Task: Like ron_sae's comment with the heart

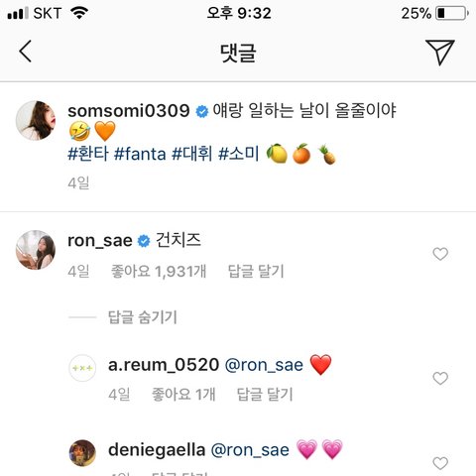Action: tap(440, 254)
